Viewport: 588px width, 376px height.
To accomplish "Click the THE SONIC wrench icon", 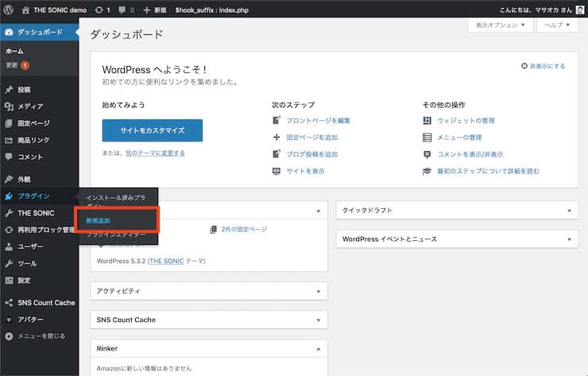I will pos(9,213).
